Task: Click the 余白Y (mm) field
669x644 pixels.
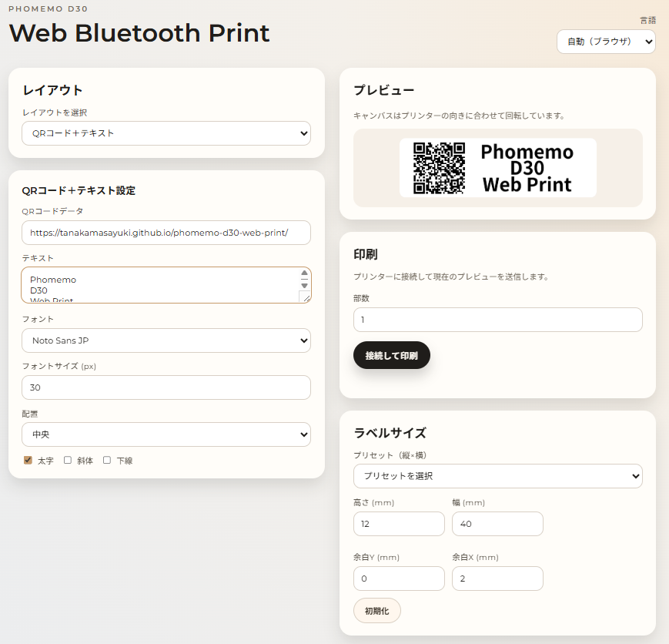Action: pyautogui.click(x=399, y=579)
